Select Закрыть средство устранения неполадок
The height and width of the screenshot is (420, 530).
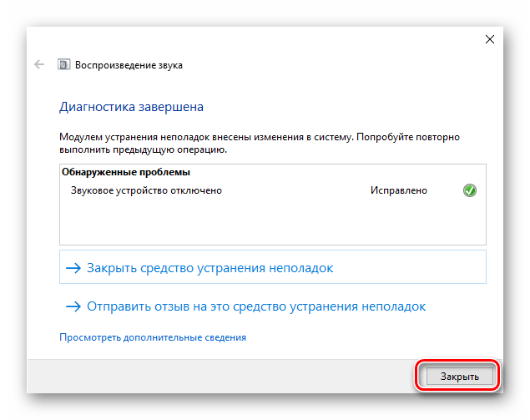click(x=273, y=267)
